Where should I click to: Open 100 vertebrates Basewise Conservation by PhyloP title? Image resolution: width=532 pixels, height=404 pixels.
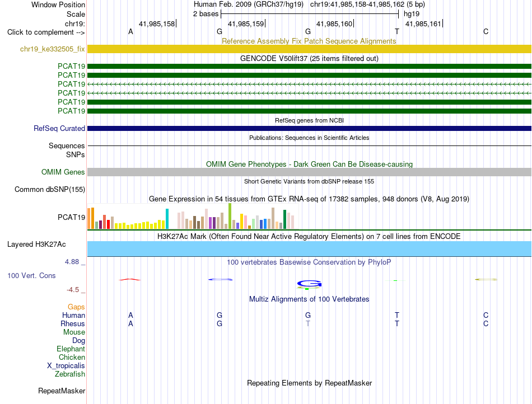(x=309, y=262)
